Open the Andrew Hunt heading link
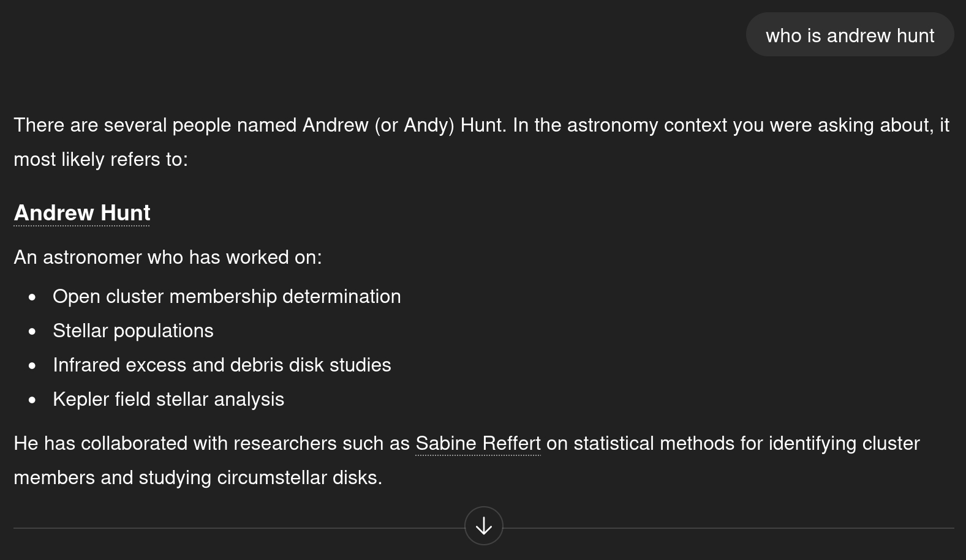Screen dimensions: 966x560 point(82,213)
